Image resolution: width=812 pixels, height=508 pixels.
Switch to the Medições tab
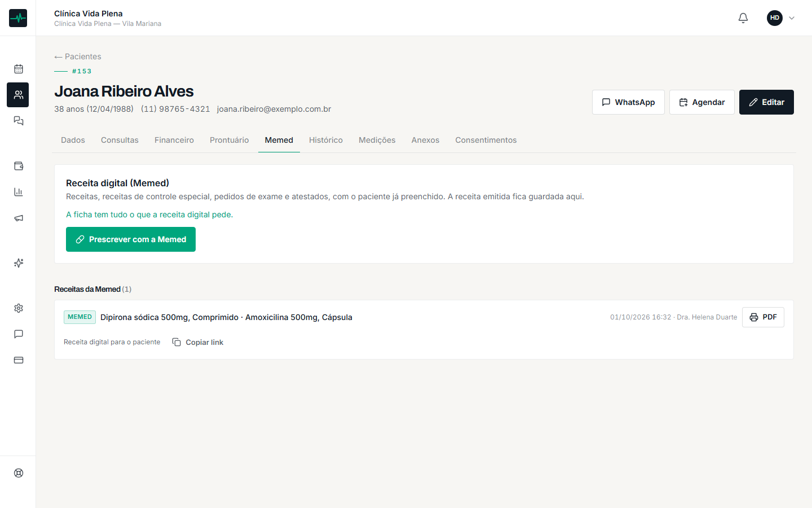pyautogui.click(x=377, y=140)
